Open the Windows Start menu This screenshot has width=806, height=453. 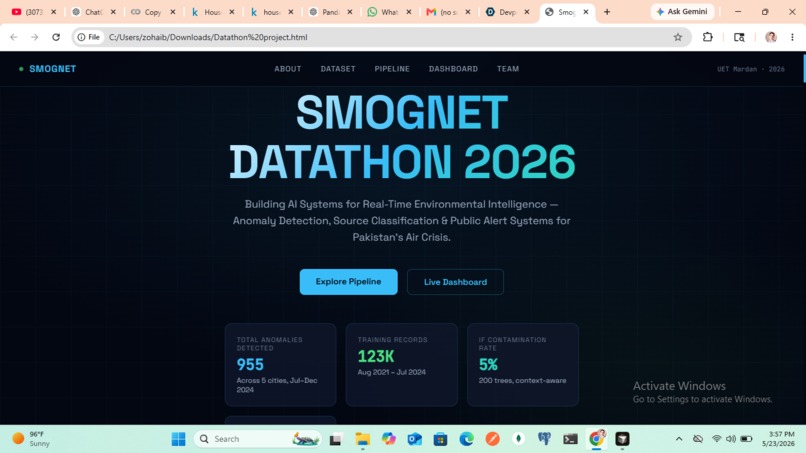(x=178, y=439)
